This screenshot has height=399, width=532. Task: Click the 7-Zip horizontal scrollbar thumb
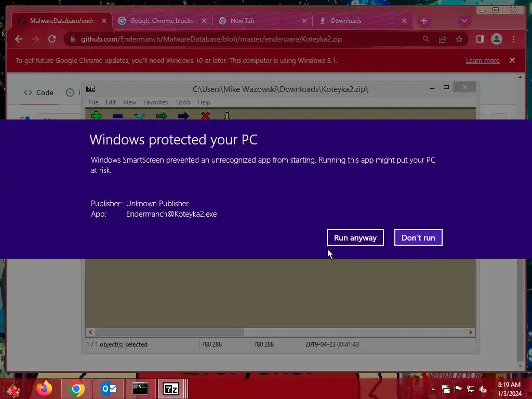[x=169, y=332]
